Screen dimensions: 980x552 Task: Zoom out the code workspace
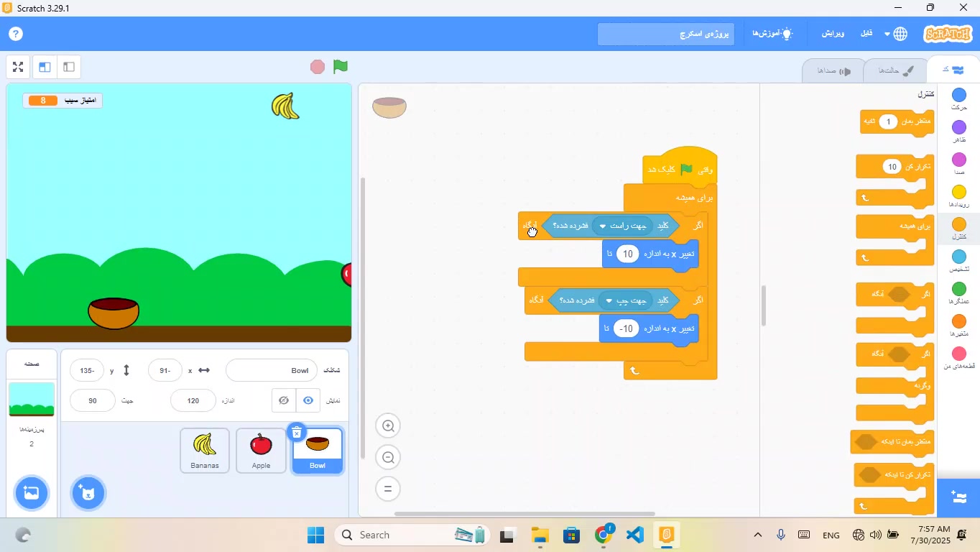389,457
